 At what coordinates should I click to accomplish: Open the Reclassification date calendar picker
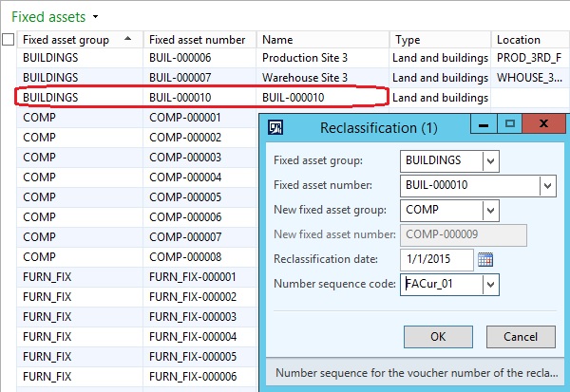tap(485, 259)
